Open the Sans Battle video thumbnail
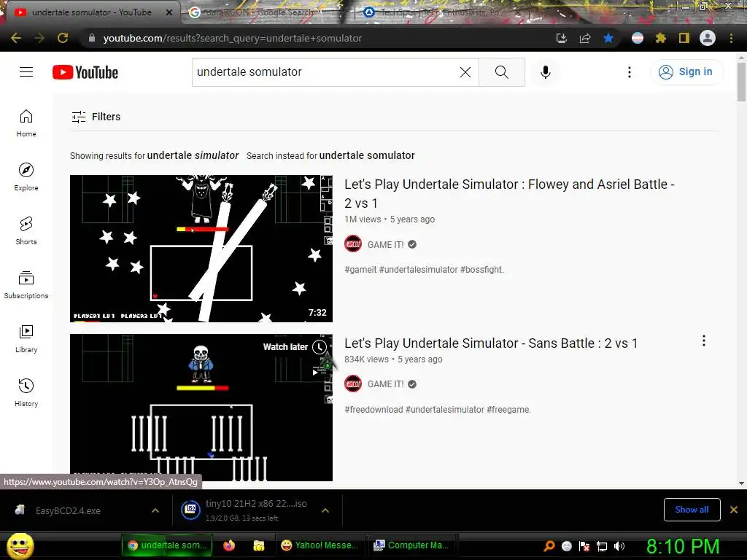Viewport: 747px width, 560px height. point(201,408)
